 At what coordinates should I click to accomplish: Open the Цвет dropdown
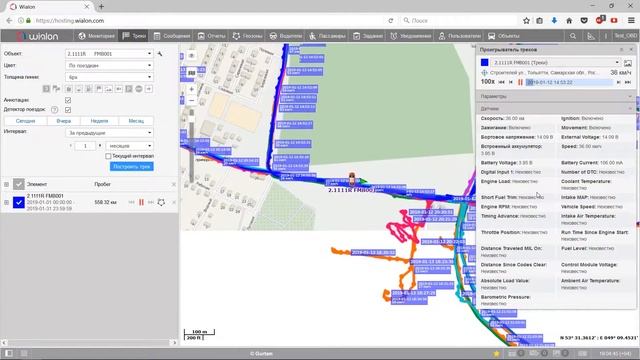point(109,65)
